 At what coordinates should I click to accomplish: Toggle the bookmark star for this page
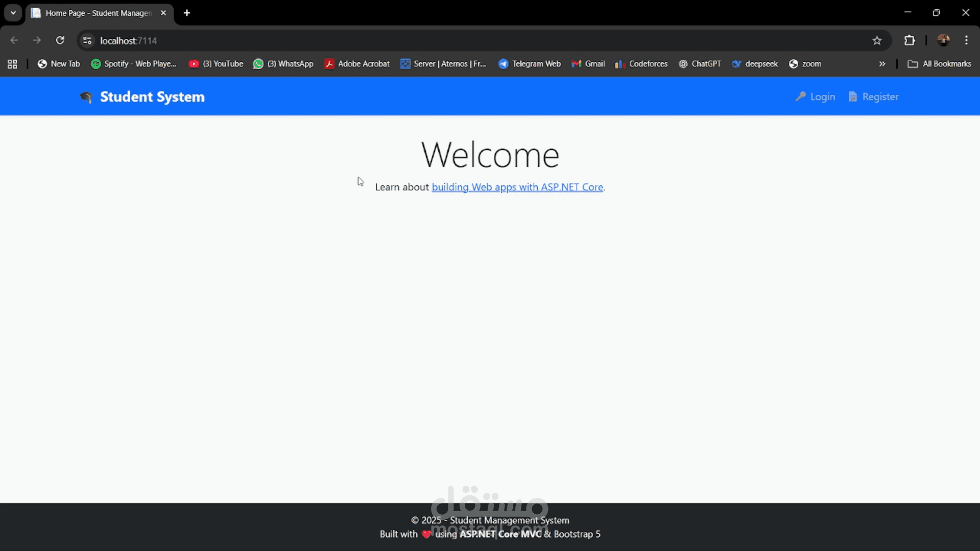coord(877,40)
